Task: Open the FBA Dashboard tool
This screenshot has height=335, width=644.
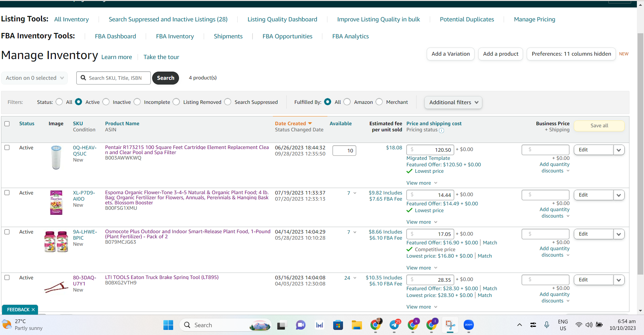Action: (x=116, y=36)
